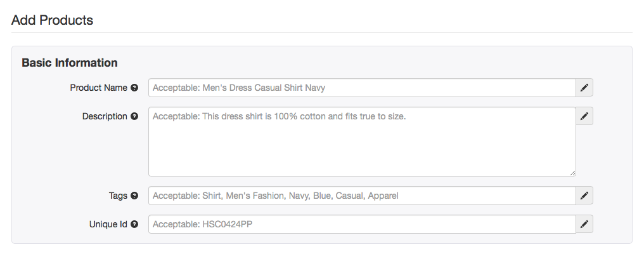Click the divider line below Add Products
This screenshot has height=254, width=644.
pos(321,32)
